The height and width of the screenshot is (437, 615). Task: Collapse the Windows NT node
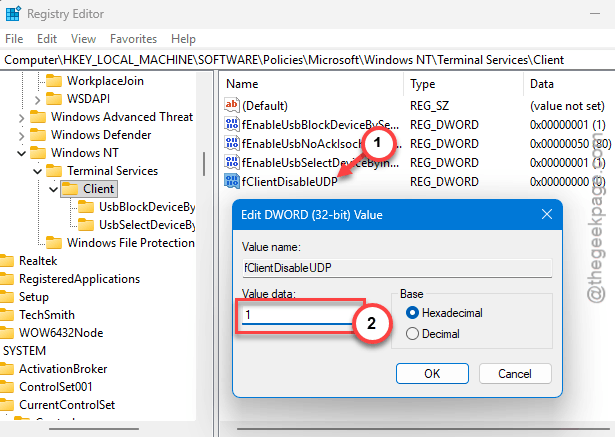pos(22,153)
